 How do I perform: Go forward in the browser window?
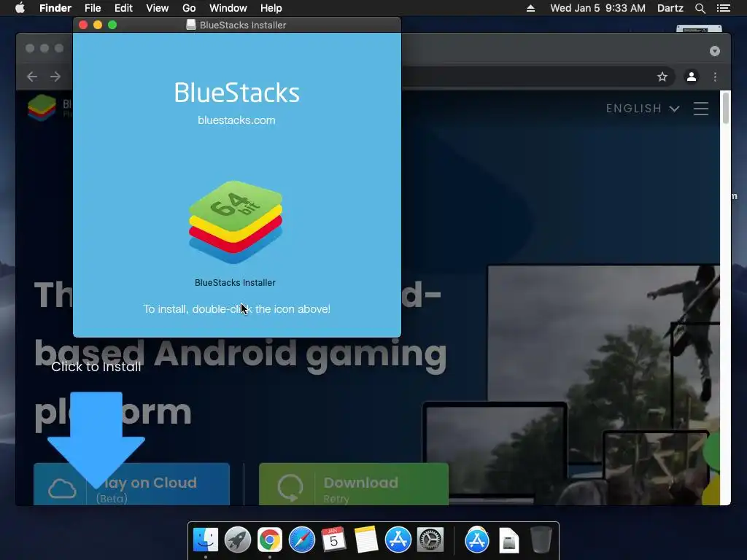(55, 77)
